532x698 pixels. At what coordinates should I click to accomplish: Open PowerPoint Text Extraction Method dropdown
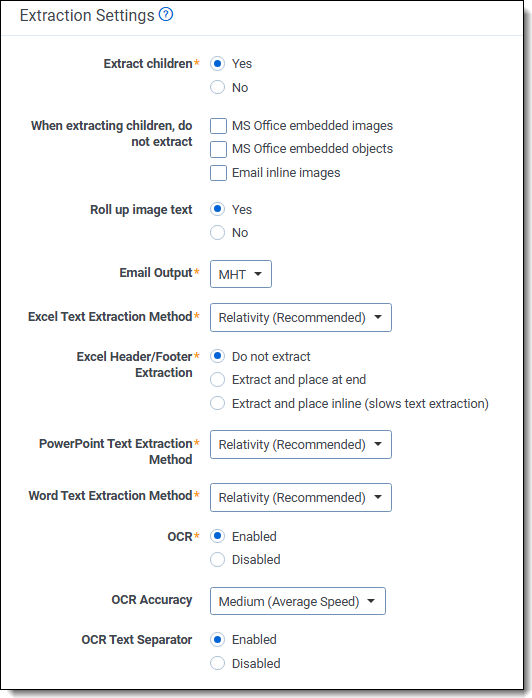click(x=301, y=444)
